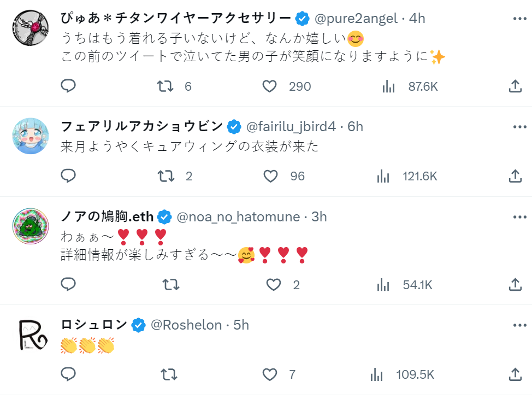Share the fairilu_jbird4 tweet
This screenshot has width=532, height=399.
point(515,176)
